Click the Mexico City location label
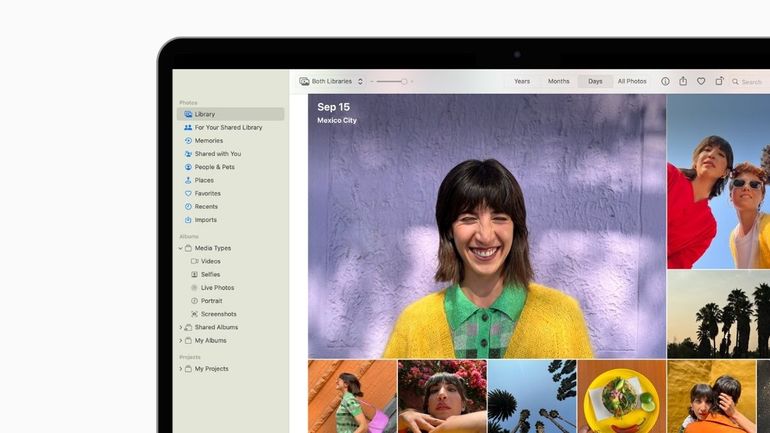Image resolution: width=770 pixels, height=433 pixels. tap(337, 120)
